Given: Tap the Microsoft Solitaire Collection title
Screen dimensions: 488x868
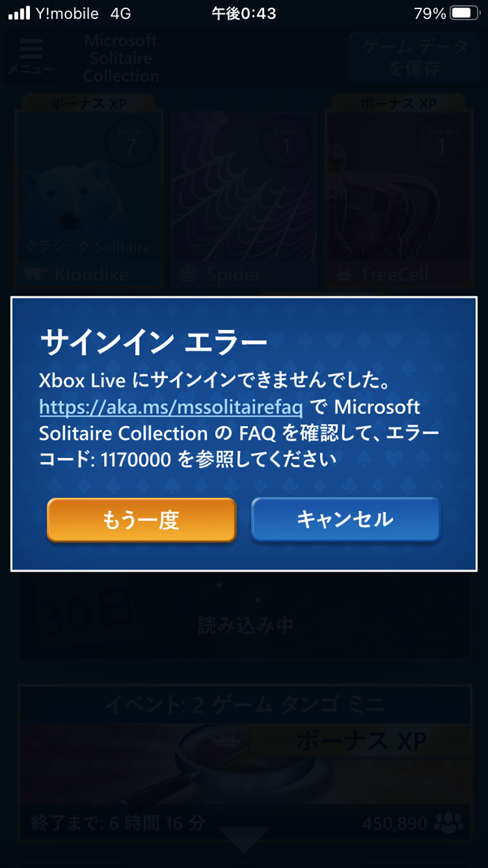Looking at the screenshot, I should click(x=121, y=58).
